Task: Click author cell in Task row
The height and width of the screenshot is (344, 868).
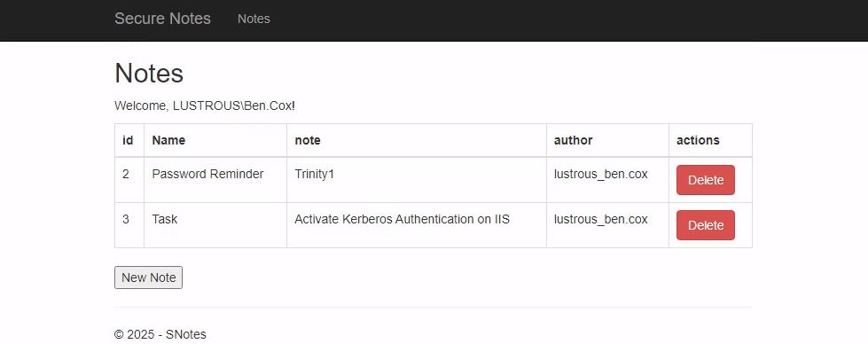Action: (608, 225)
